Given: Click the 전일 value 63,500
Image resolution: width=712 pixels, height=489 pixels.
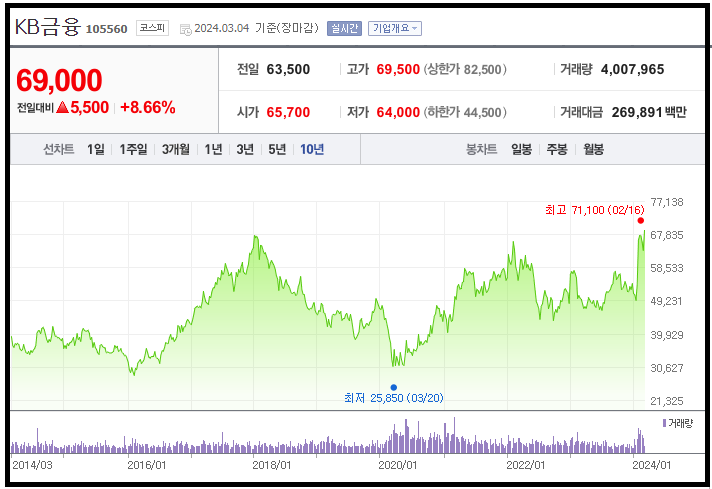Looking at the screenshot, I should pyautogui.click(x=288, y=69).
